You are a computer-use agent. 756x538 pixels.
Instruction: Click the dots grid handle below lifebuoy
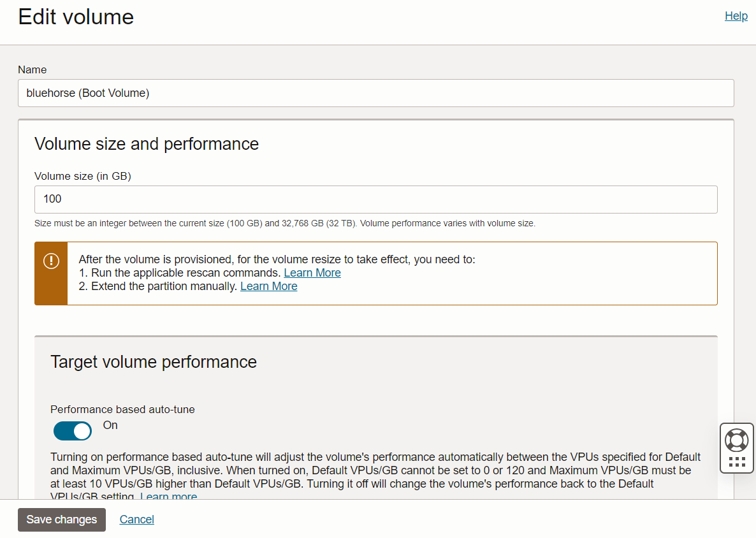pyautogui.click(x=737, y=462)
